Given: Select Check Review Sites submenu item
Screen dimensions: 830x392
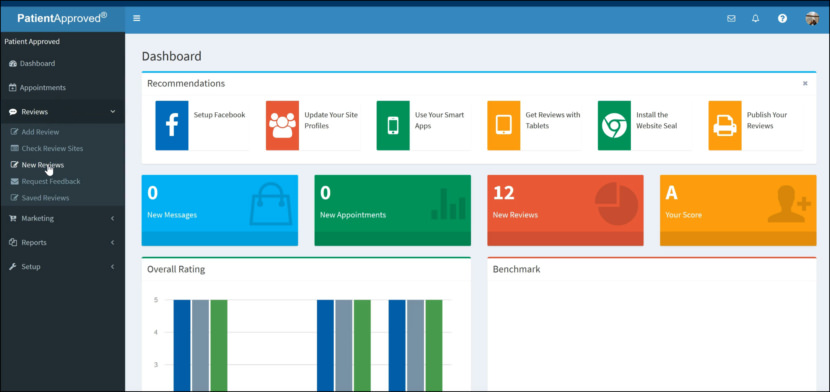Looking at the screenshot, I should [x=52, y=148].
